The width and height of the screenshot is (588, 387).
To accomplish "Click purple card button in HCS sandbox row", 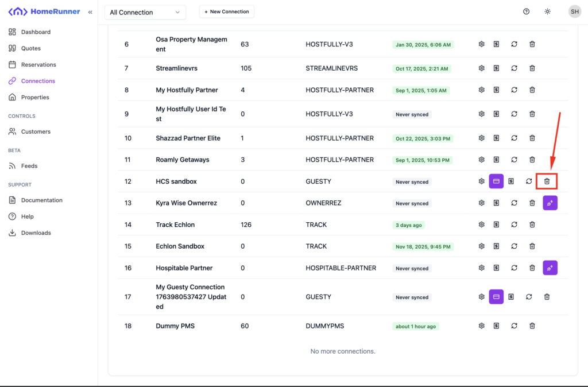I will coord(496,181).
